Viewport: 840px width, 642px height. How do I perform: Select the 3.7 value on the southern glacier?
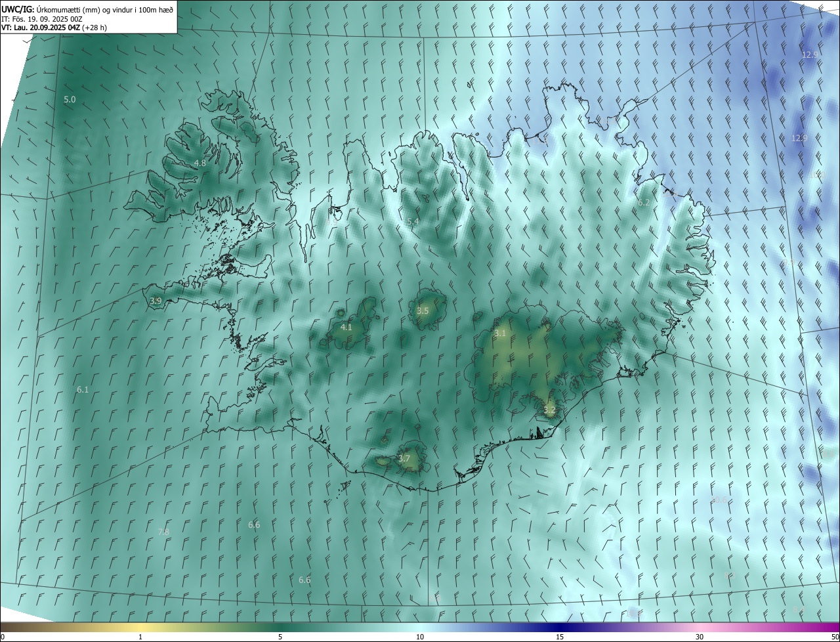coord(404,459)
